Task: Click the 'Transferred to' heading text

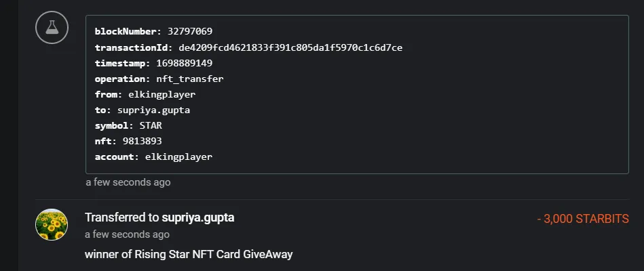Action: click(122, 217)
